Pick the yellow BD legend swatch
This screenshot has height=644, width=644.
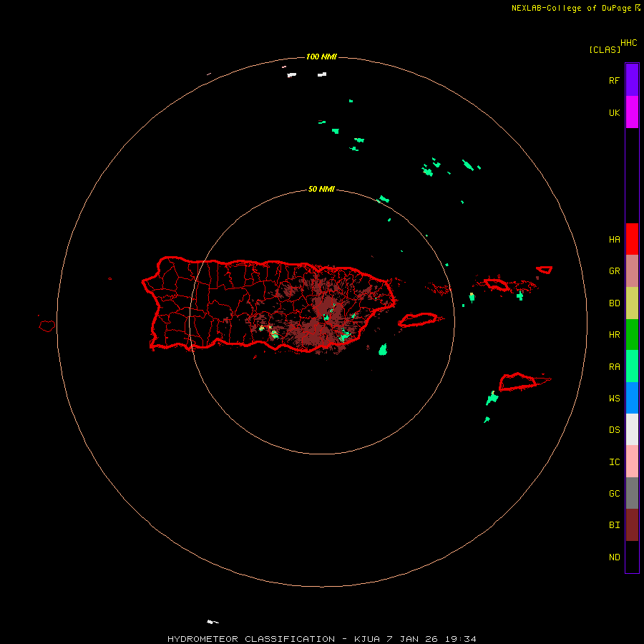[632, 303]
